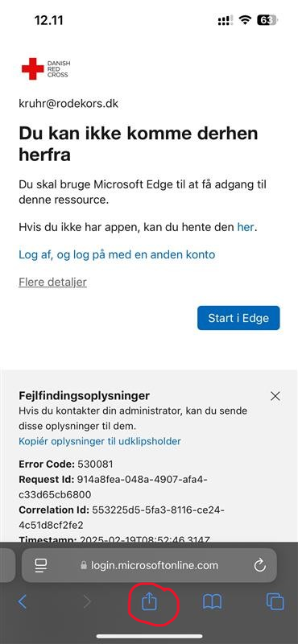The width and height of the screenshot is (298, 644).
Task: Open the Safari tabs overview icon
Action: [275, 602]
